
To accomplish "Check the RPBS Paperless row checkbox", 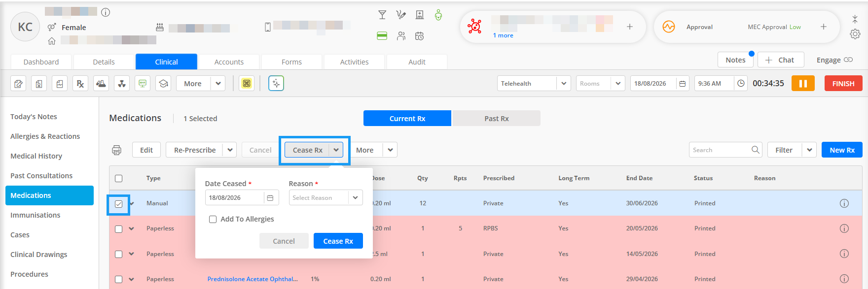I will pyautogui.click(x=119, y=229).
